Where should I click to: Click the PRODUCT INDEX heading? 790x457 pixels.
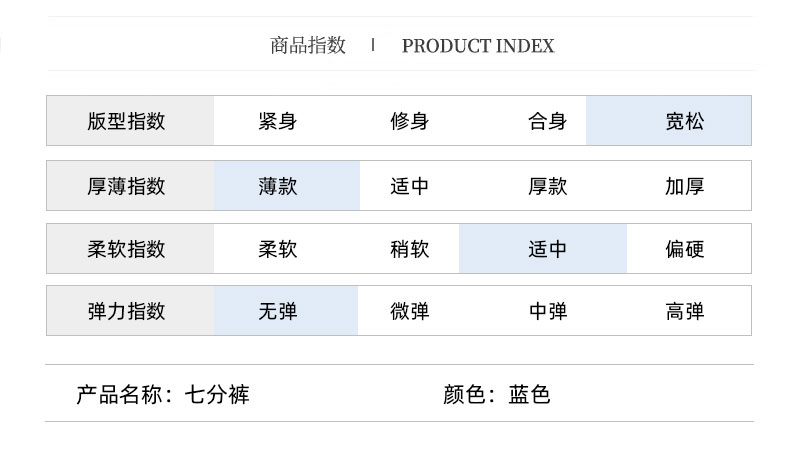[478, 46]
